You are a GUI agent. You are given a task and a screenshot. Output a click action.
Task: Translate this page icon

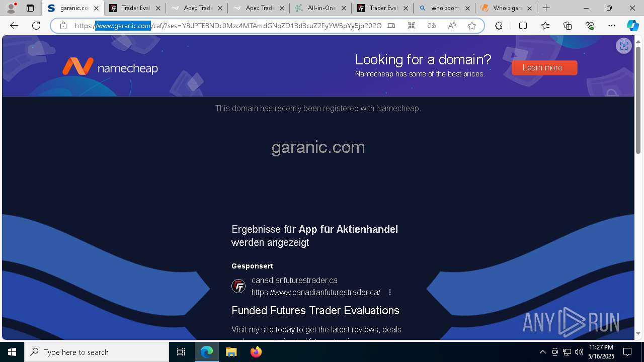432,26
